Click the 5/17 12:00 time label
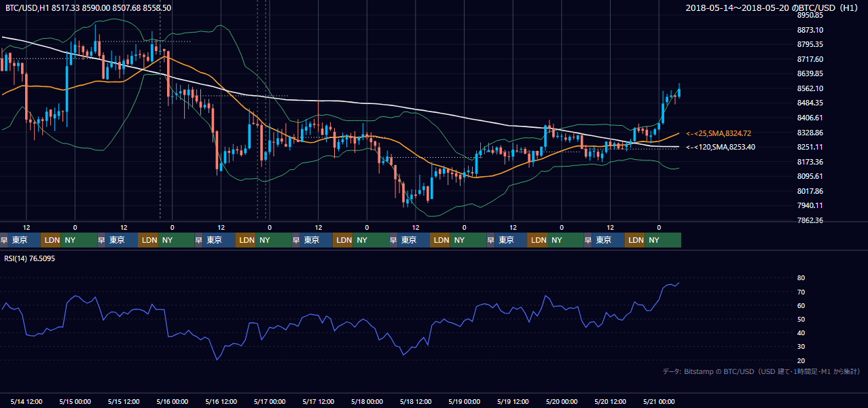This screenshot has height=408, width=868. click(x=319, y=401)
